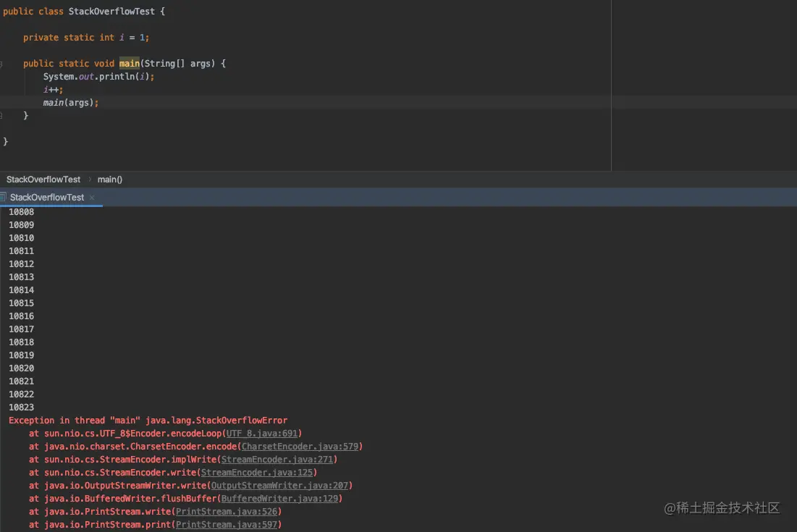This screenshot has height=532, width=797.
Task: Click output line 10823
Action: pos(21,408)
